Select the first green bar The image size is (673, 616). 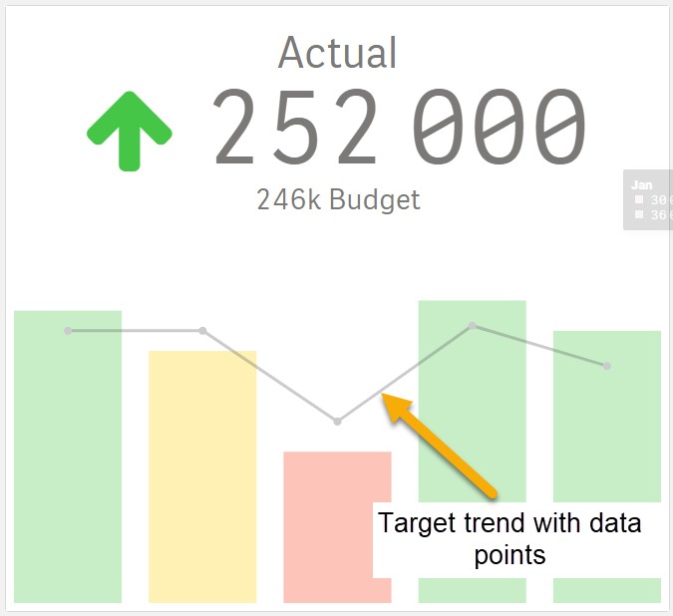pyautogui.click(x=68, y=457)
